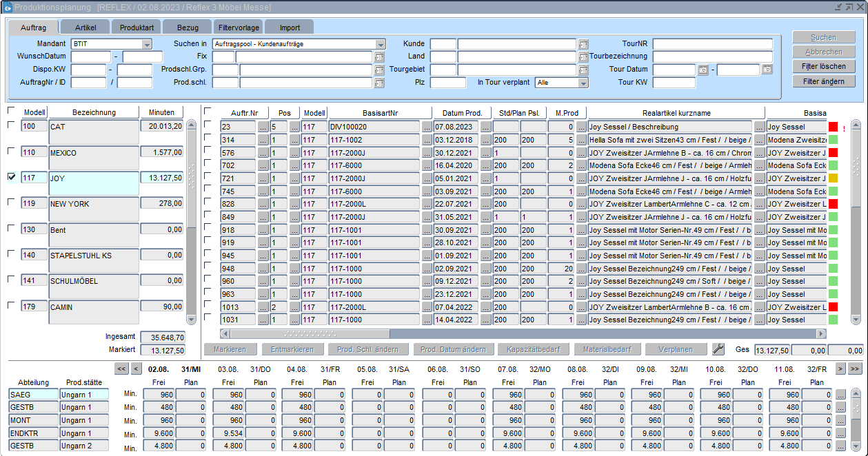Image resolution: width=868 pixels, height=456 pixels.
Task: Check the MEXICO model 110 checkbox
Action: (x=12, y=151)
